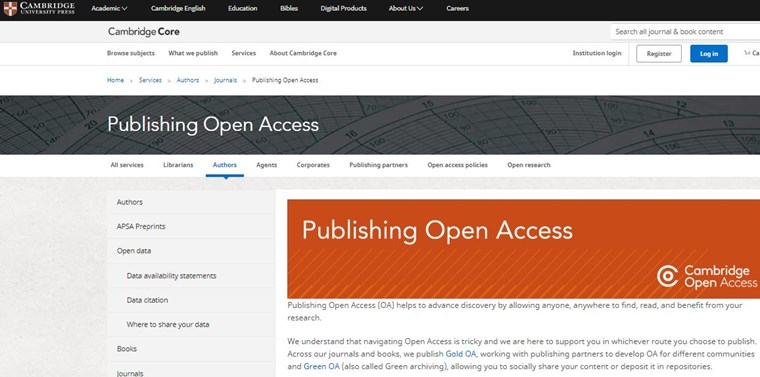760x377 pixels.
Task: Expand the About Us dropdown menu
Action: [x=406, y=8]
